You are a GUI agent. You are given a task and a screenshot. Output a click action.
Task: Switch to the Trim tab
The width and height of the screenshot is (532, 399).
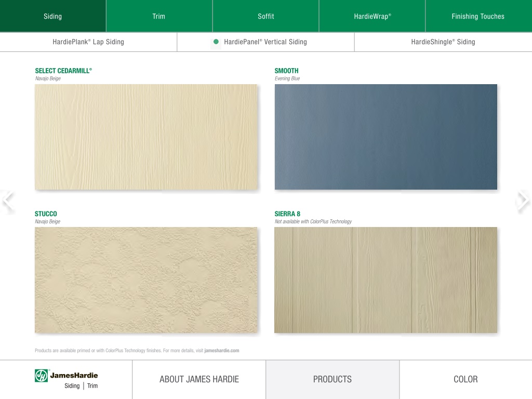point(159,16)
